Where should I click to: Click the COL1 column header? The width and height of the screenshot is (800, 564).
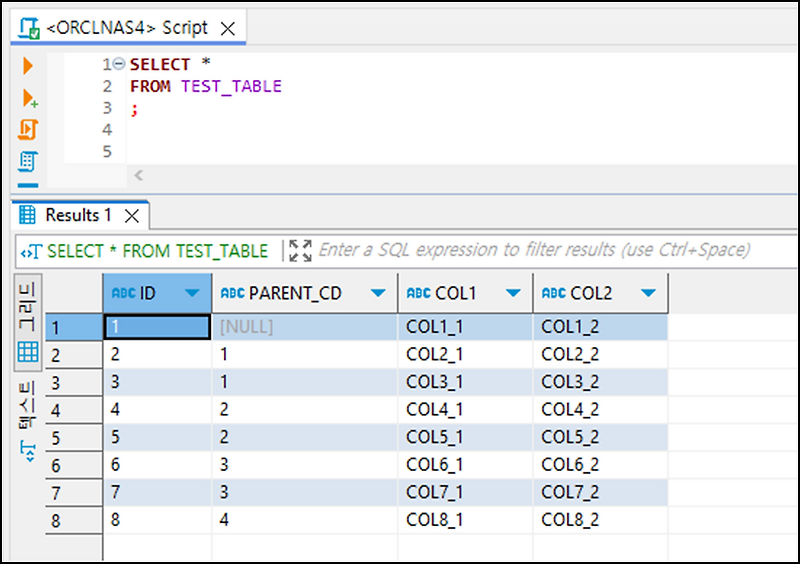pos(465,293)
